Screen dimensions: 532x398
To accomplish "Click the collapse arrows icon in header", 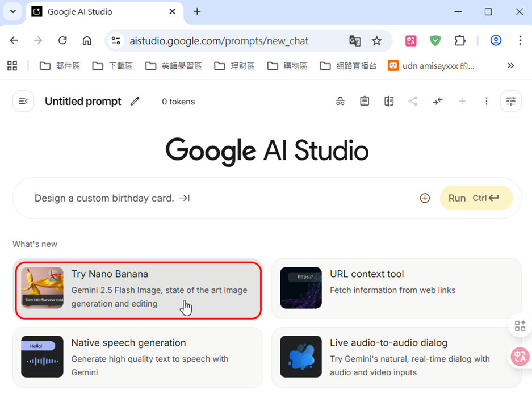I will (438, 101).
